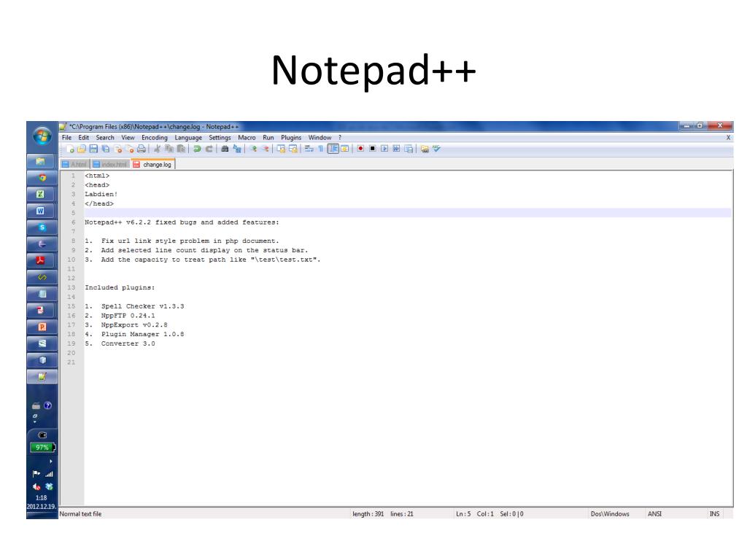Viewport: 747px width, 560px height.
Task: Click the green Undo arrow icon
Action: point(196,149)
